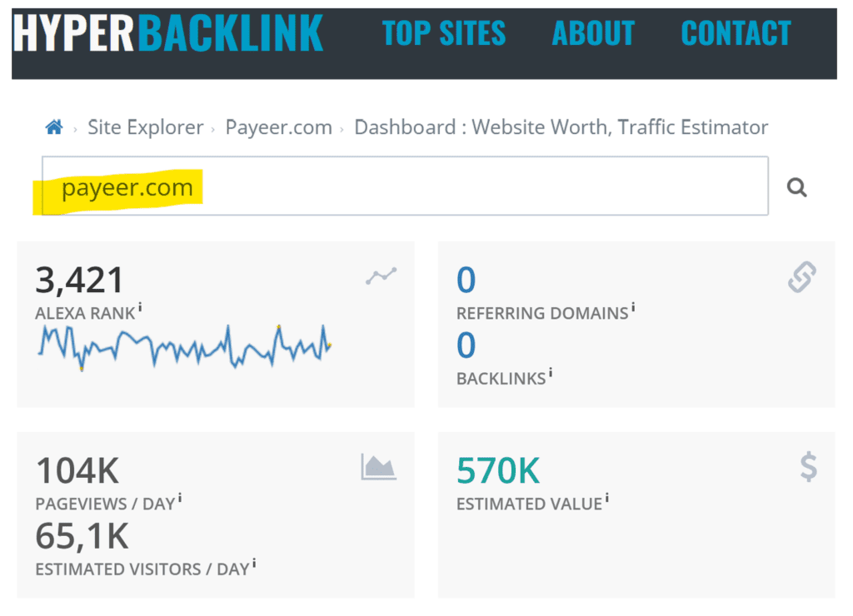This screenshot has width=853, height=616.
Task: Click the trend line icon in Alexa Rank card
Action: (x=382, y=276)
